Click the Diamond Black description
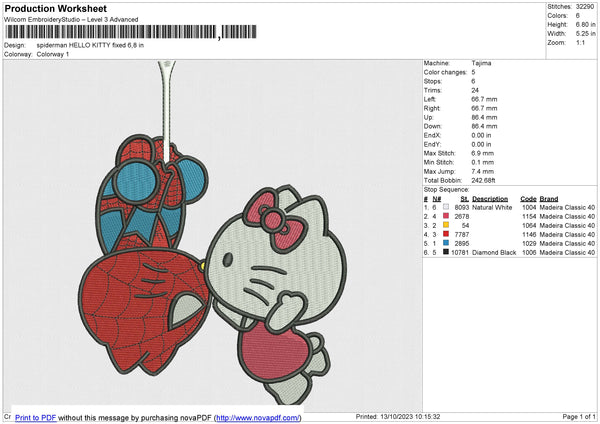600x424 pixels. (494, 253)
